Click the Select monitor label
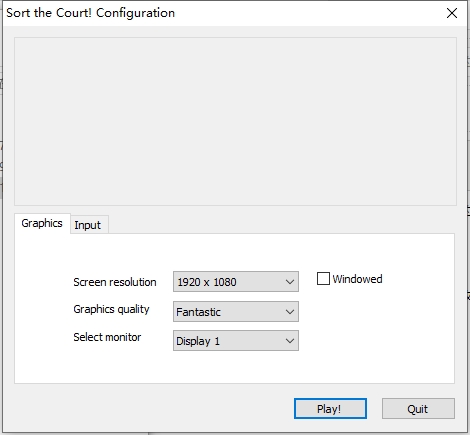 coord(107,337)
